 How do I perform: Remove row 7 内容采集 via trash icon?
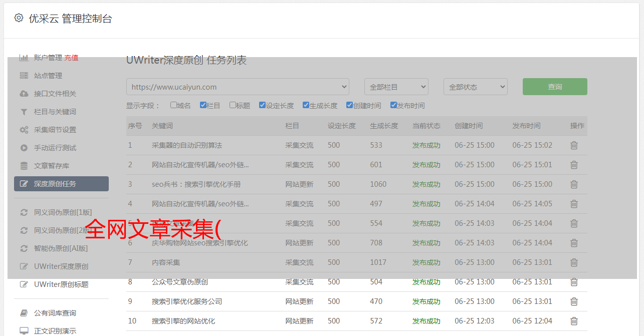point(574,262)
